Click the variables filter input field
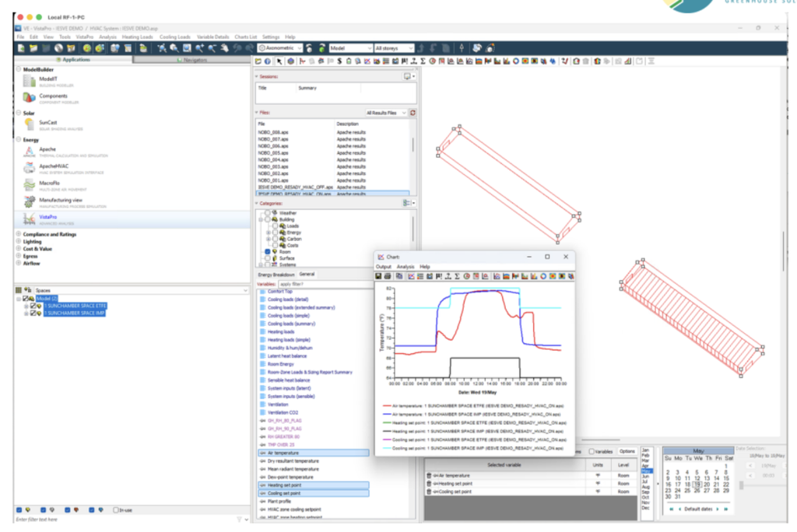This screenshot has width=797, height=532. (x=325, y=285)
